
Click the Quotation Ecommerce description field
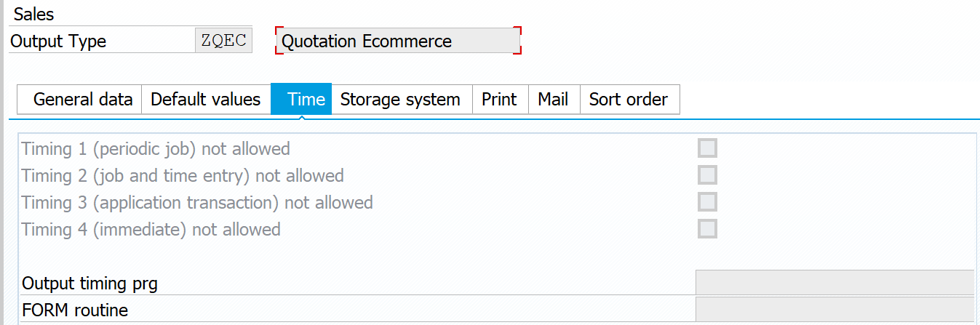coord(398,41)
